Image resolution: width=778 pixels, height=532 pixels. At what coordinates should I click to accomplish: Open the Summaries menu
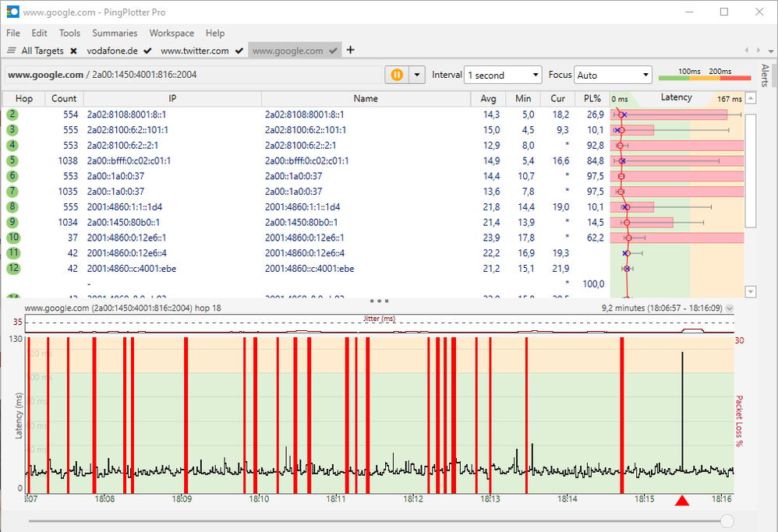tap(115, 33)
